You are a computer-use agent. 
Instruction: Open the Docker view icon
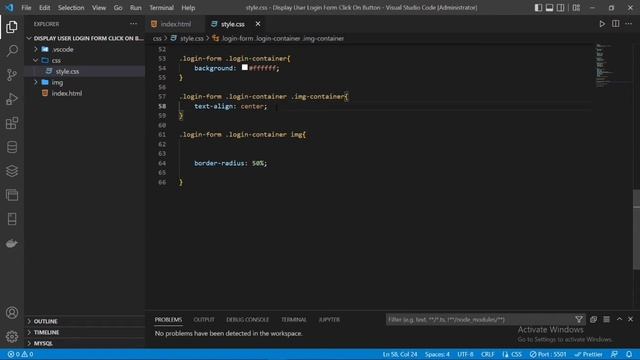12,243
